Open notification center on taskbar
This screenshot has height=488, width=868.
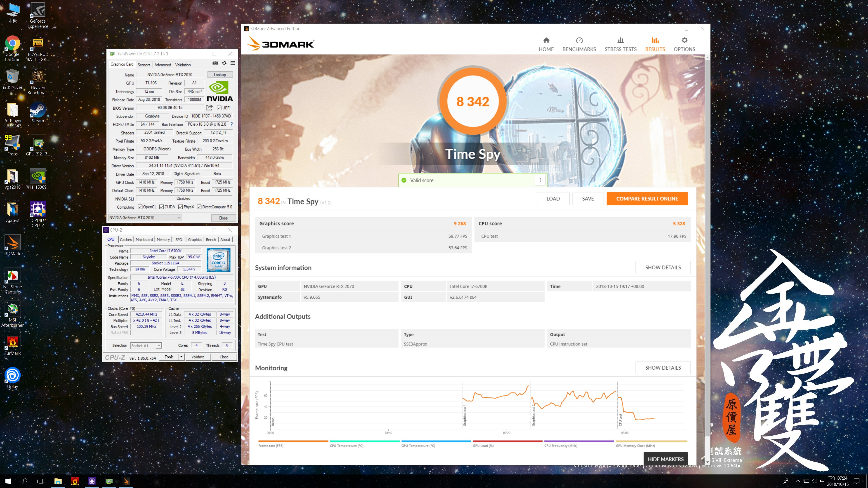(856, 481)
